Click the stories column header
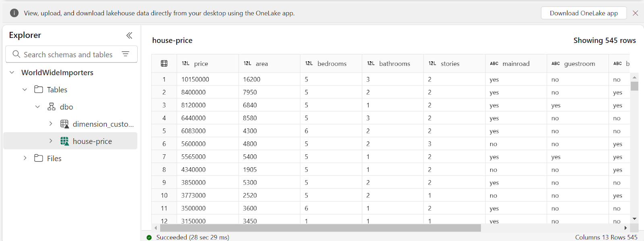The width and height of the screenshot is (644, 241). (454, 63)
